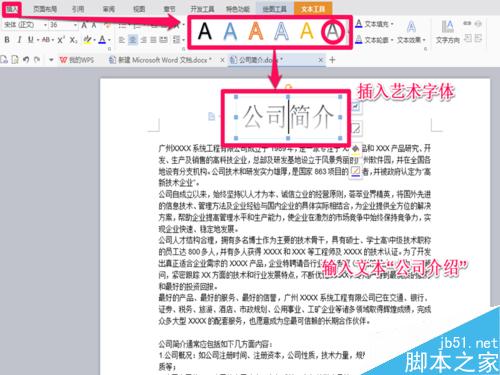The image size is (500, 375).
Task: Open the 我的WPS home tab
Action: tap(77, 60)
